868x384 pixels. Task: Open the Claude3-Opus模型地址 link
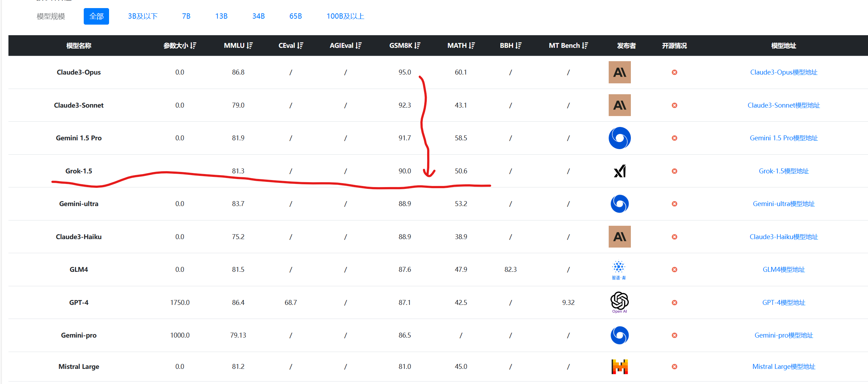pos(784,72)
